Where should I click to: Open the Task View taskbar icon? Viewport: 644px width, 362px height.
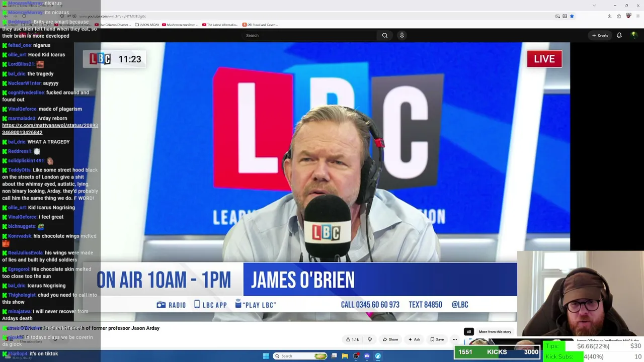coord(334,356)
